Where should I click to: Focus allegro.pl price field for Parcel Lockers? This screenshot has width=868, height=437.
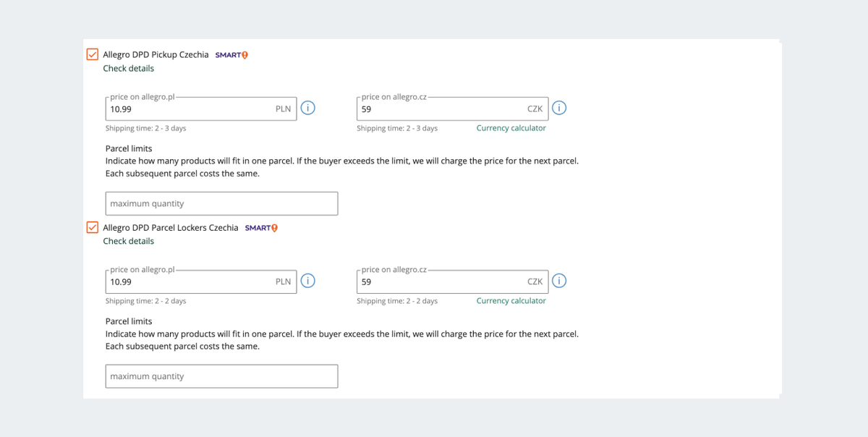point(201,281)
